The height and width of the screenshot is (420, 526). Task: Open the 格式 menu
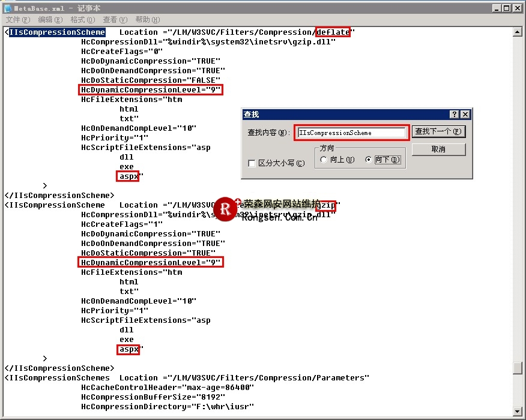click(x=82, y=20)
